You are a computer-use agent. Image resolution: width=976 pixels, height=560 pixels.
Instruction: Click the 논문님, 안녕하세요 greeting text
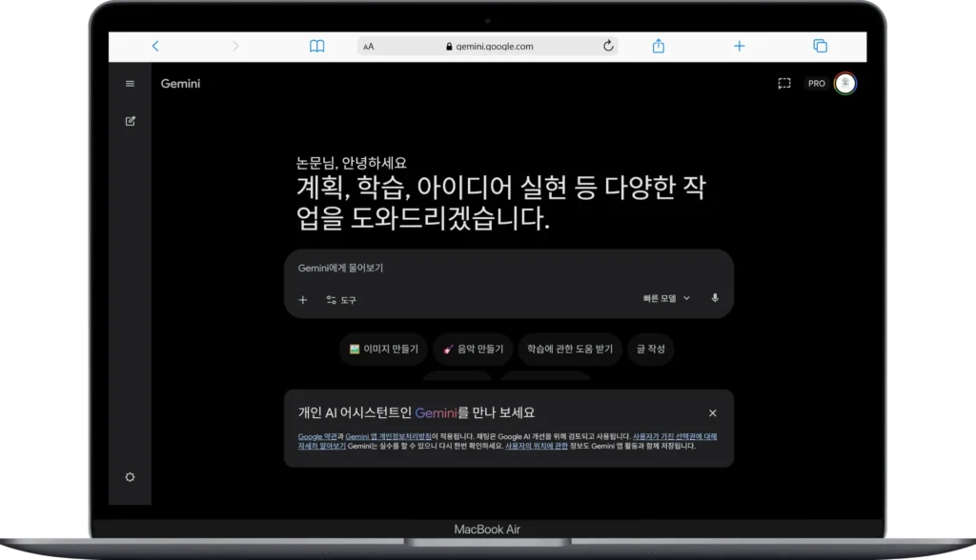[351, 163]
